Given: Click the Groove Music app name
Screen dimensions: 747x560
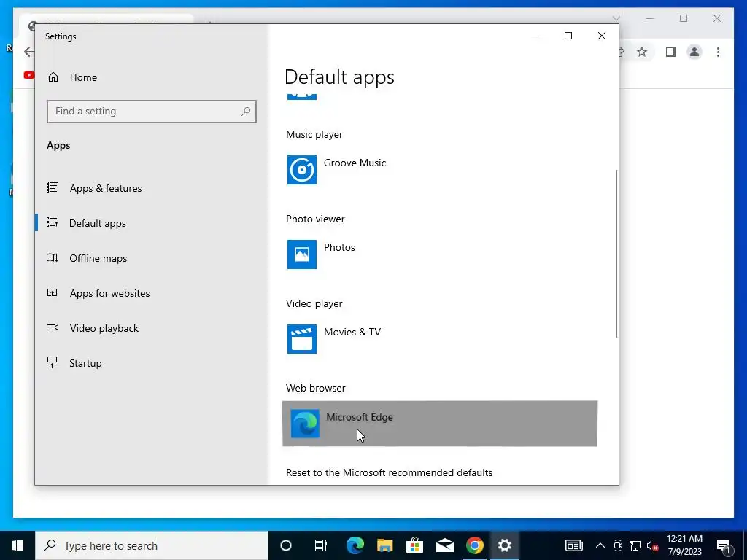Looking at the screenshot, I should coord(355,163).
